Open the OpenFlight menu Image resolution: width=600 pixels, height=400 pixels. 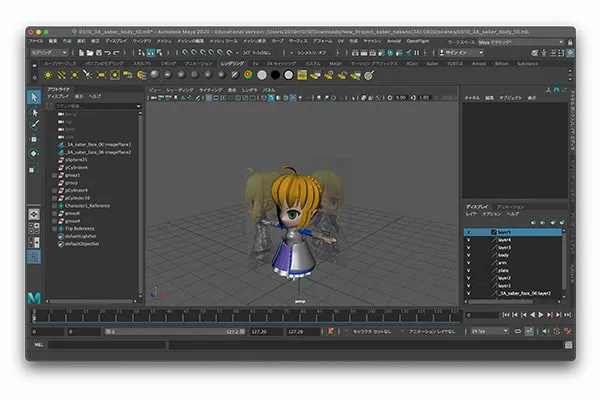(x=418, y=41)
